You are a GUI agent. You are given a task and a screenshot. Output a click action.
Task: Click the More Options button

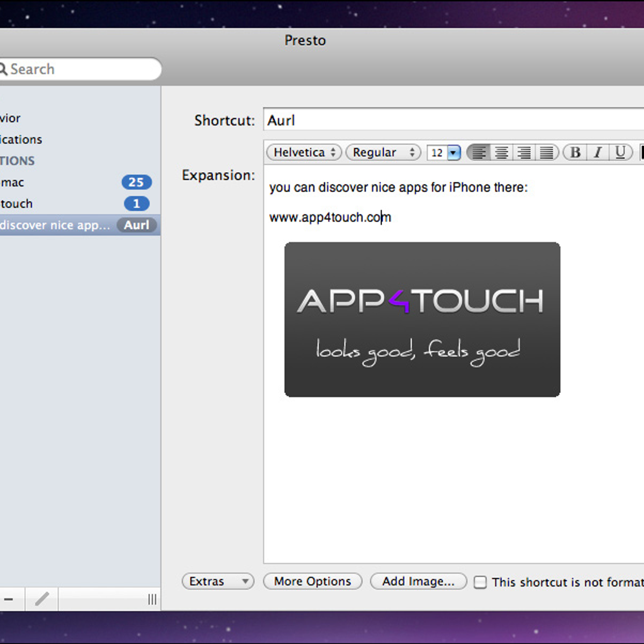(x=312, y=582)
